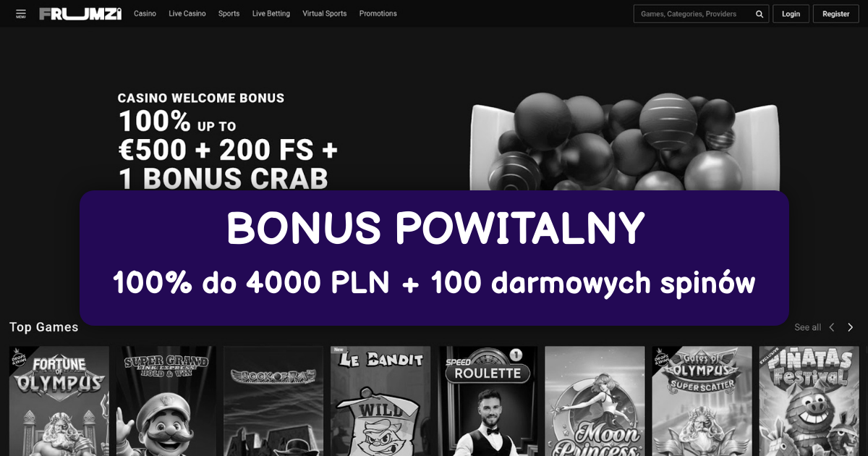Open the hamburger menu icon
868x456 pixels.
click(20, 14)
